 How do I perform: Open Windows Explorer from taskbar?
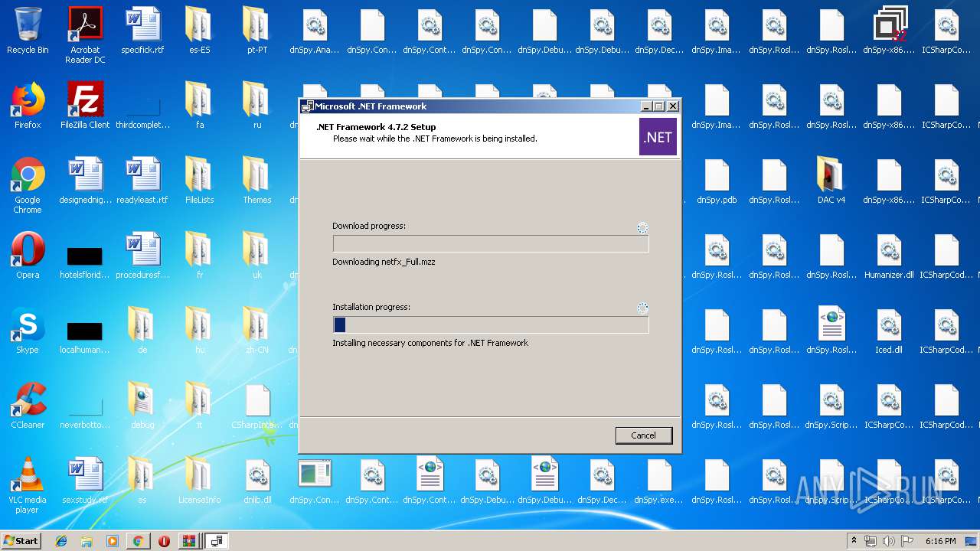tap(87, 541)
